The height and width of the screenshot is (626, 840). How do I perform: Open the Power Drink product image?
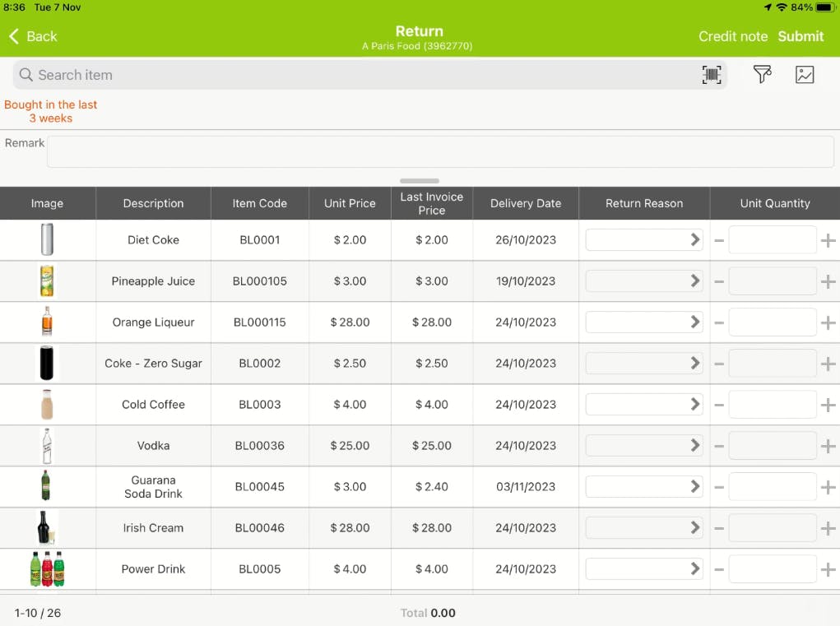(47, 568)
